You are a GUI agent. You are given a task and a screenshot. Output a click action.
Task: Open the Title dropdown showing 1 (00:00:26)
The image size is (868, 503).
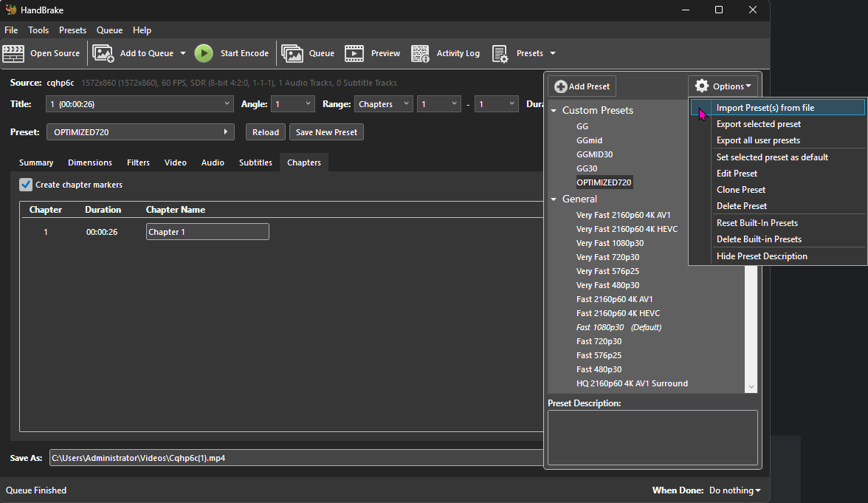point(139,103)
